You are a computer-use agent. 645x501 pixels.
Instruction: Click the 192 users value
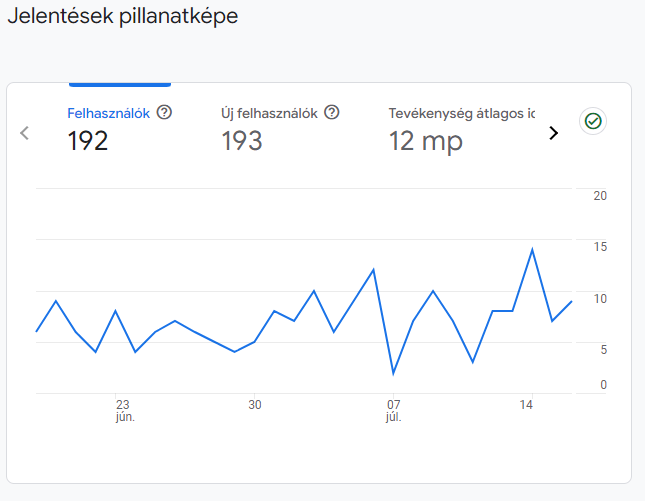[x=88, y=142]
